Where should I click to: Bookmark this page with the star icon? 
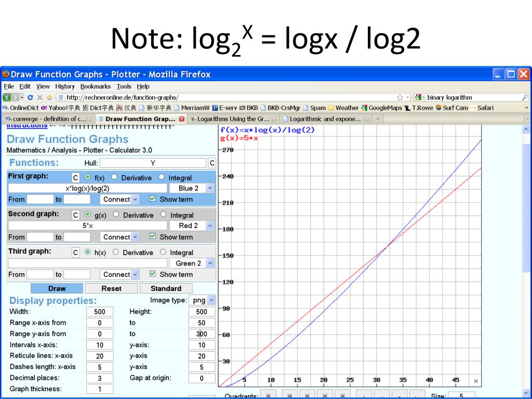tap(400, 97)
